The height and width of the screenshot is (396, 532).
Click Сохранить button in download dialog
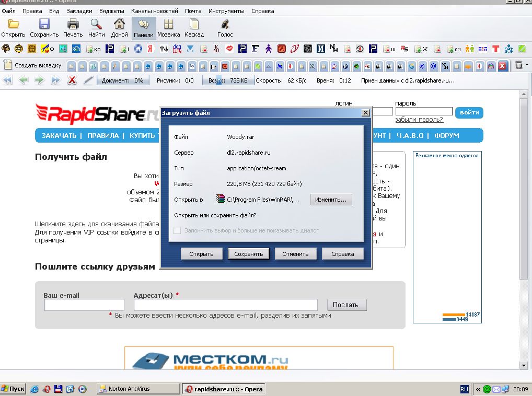pos(248,253)
